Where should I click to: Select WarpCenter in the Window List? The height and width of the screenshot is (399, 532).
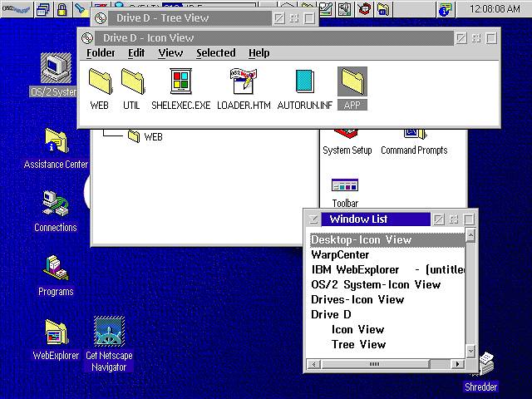coord(340,255)
